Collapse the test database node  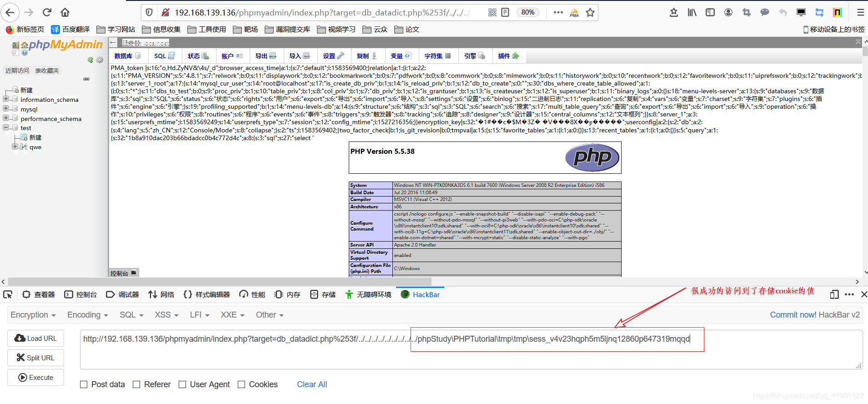pyautogui.click(x=6, y=127)
